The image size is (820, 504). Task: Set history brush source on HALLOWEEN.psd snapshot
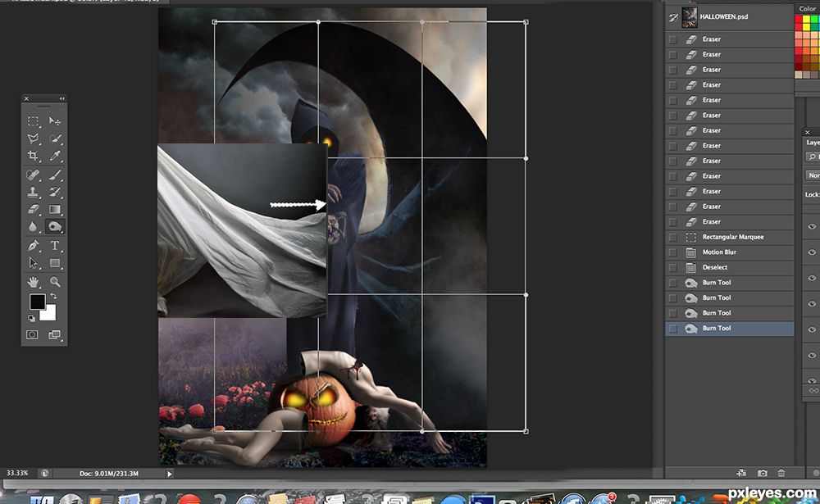(673, 18)
